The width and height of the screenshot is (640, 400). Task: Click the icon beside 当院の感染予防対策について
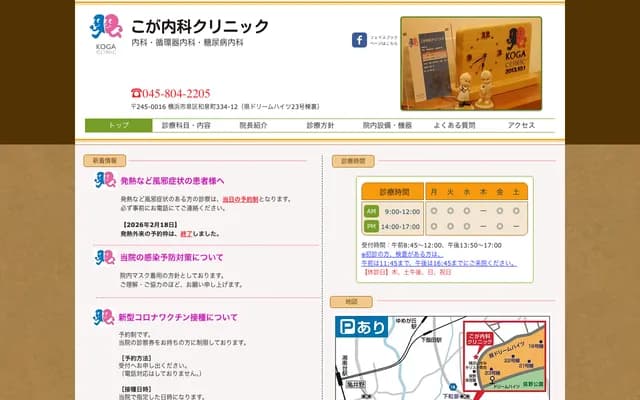click(105, 258)
